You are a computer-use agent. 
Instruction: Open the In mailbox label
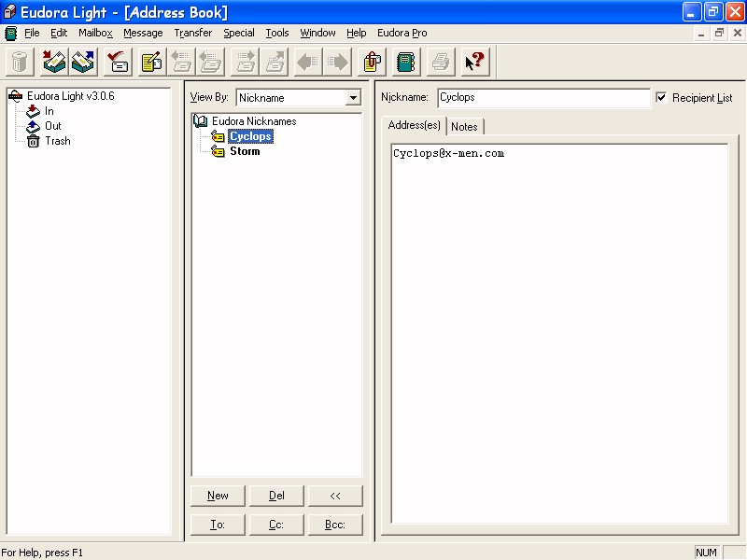point(49,111)
